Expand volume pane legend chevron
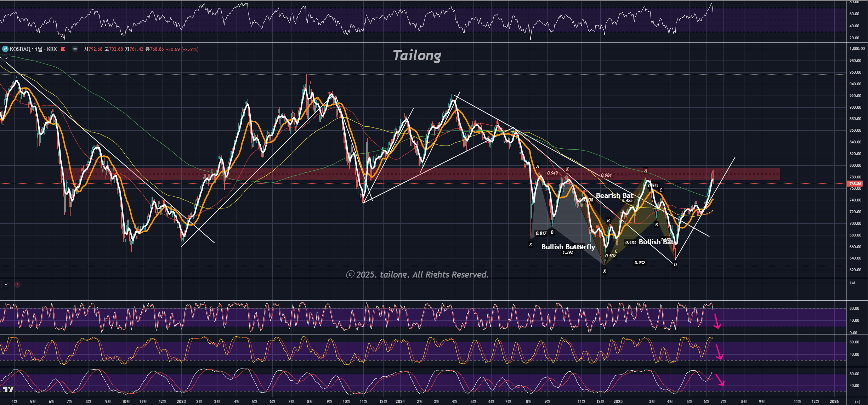This screenshot has height=405, width=868. (6, 285)
